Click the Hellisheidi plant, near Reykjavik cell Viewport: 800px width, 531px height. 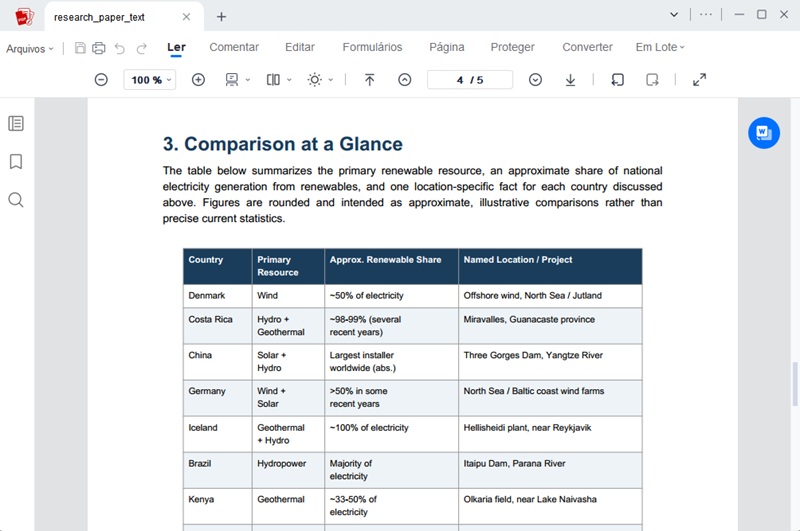[x=550, y=434]
